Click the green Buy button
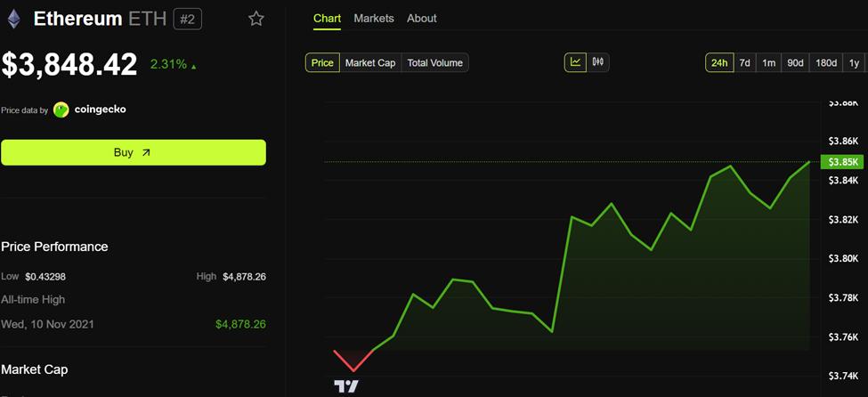The height and width of the screenshot is (397, 868). [134, 152]
